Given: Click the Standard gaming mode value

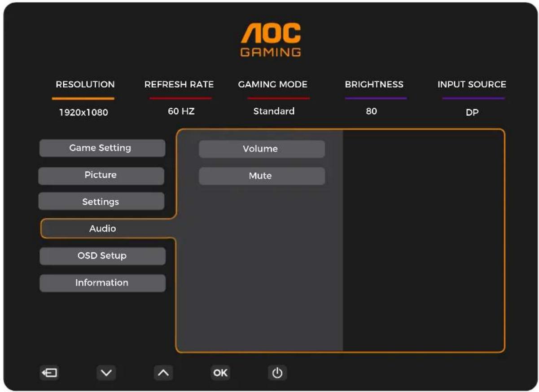Looking at the screenshot, I should (x=274, y=111).
